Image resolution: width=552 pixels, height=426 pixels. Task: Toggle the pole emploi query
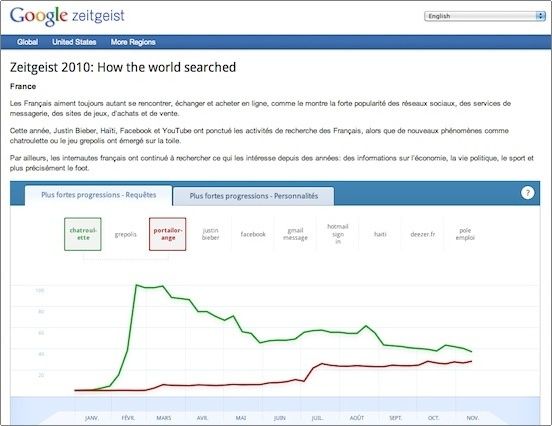[x=465, y=234]
